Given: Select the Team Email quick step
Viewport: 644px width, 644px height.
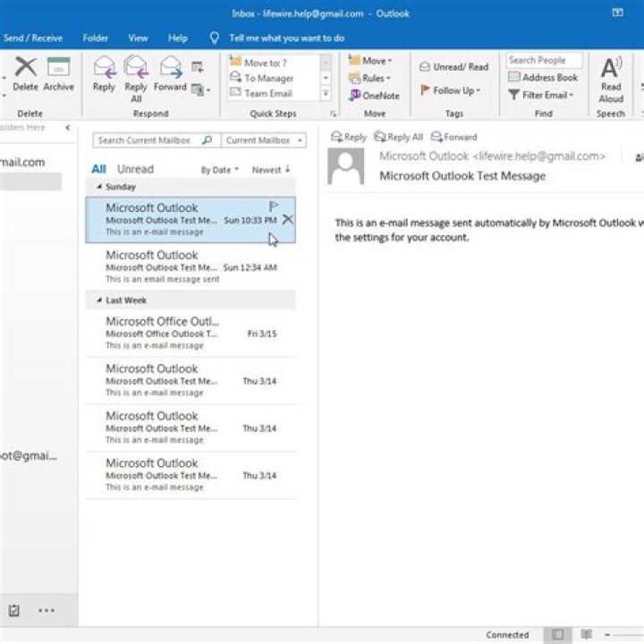Looking at the screenshot, I should (x=275, y=93).
